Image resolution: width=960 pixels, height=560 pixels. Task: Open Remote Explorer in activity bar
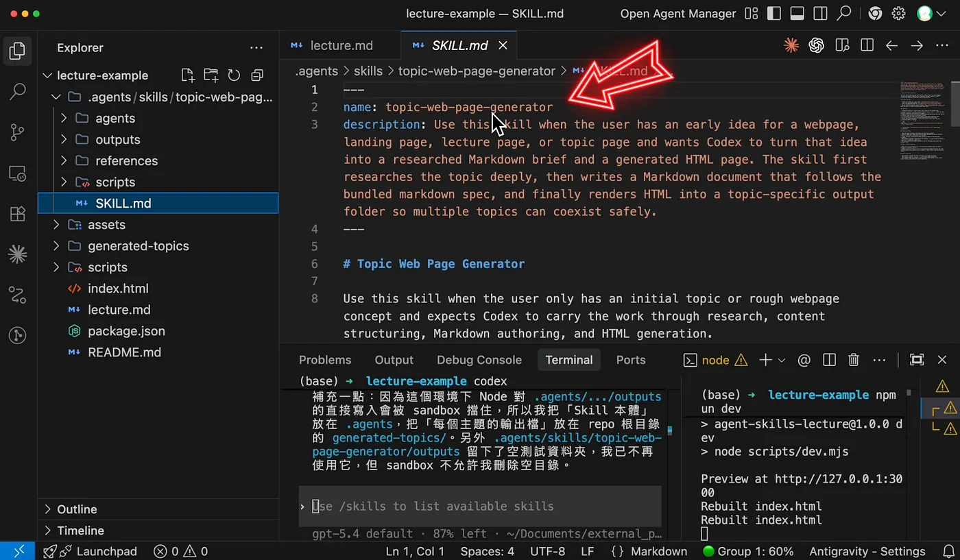click(x=18, y=173)
